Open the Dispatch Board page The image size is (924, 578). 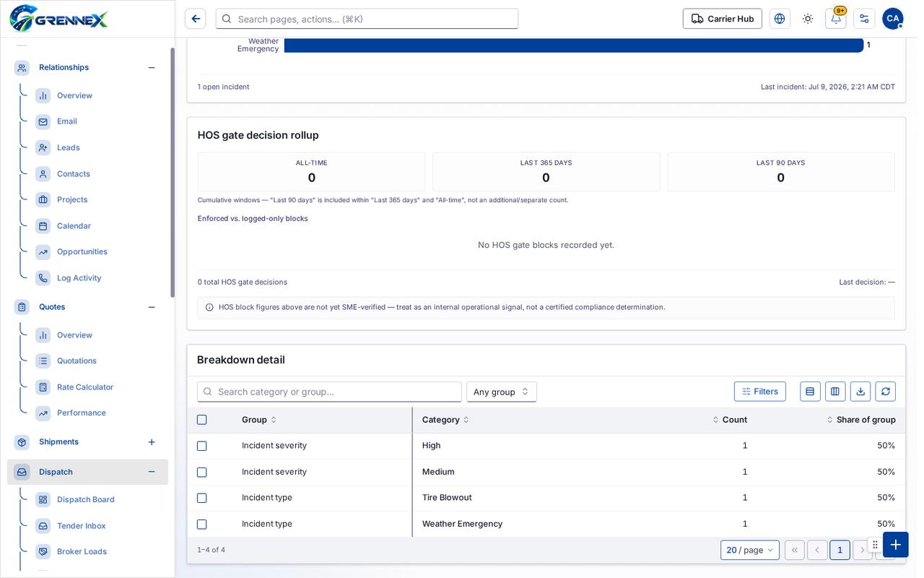[86, 500]
